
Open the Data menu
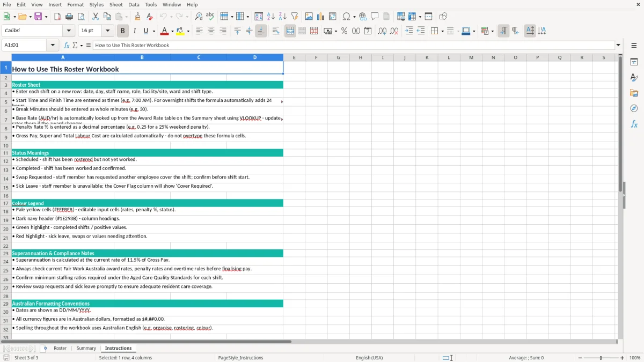134,4
